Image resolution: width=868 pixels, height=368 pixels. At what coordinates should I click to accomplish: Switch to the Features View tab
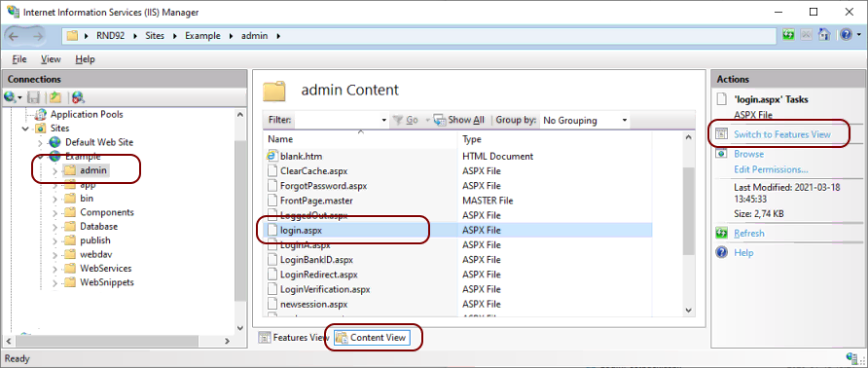294,337
